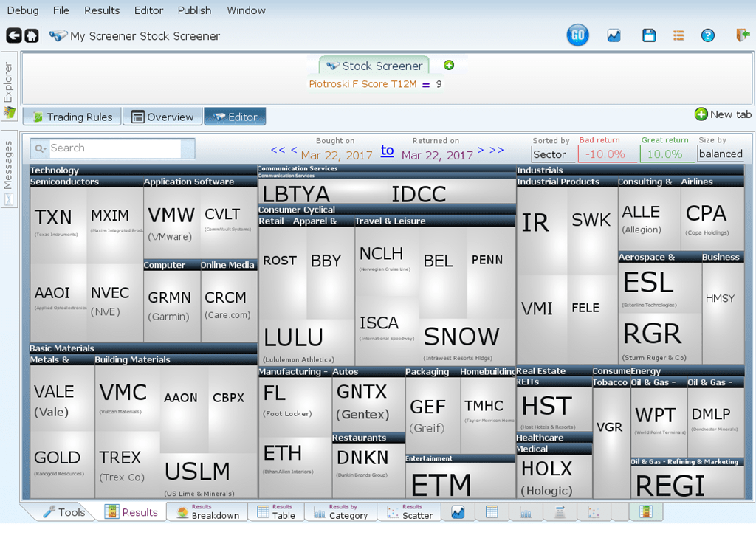This screenshot has width=756, height=538.
Task: Select the Editor tab
Action: [235, 117]
